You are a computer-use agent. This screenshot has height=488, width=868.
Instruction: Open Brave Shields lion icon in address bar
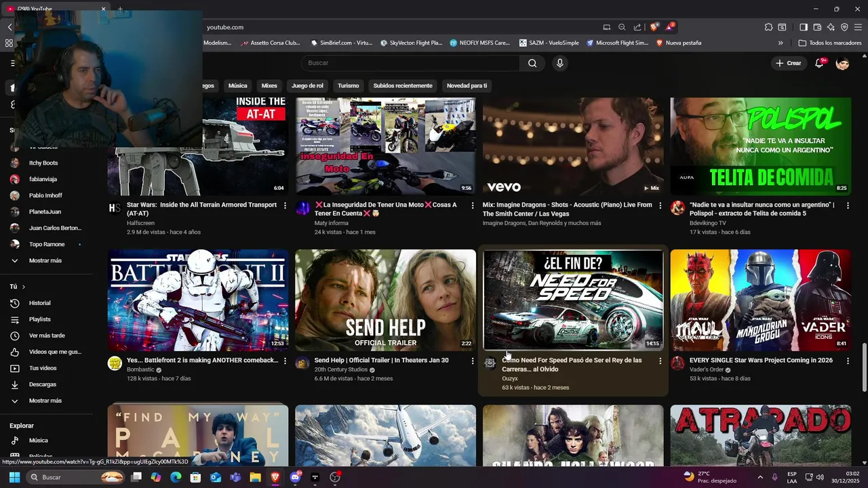coord(654,27)
